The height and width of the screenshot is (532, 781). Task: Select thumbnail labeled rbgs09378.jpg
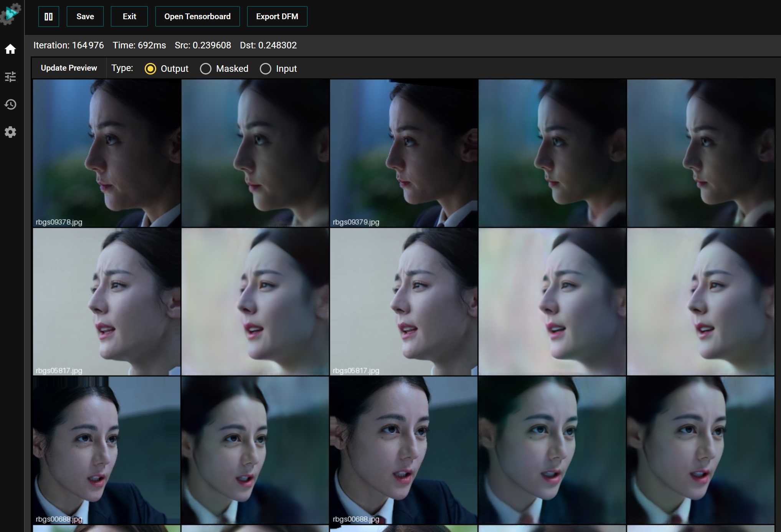107,153
